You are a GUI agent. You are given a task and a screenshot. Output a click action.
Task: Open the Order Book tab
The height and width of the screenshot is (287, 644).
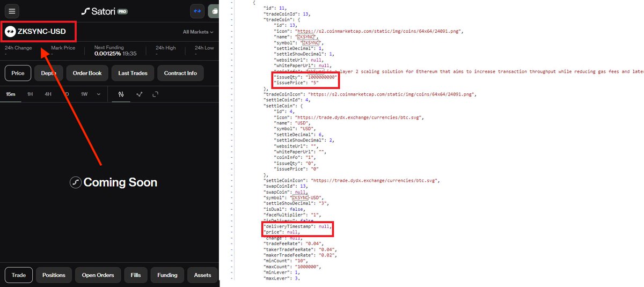[x=87, y=73]
